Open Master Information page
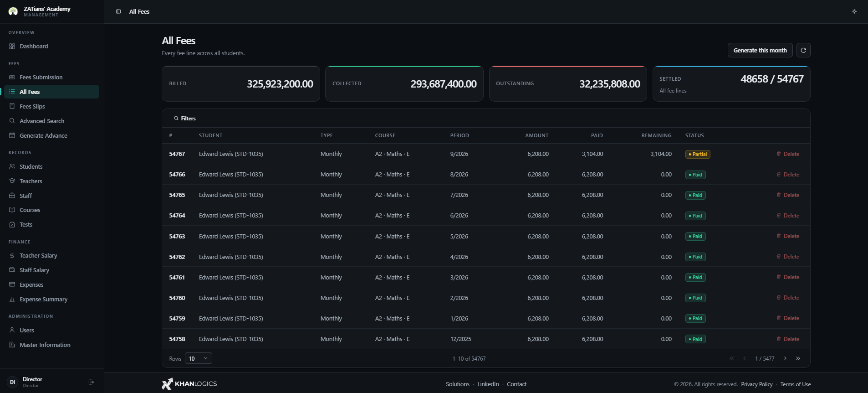The height and width of the screenshot is (393, 868). pos(51,345)
